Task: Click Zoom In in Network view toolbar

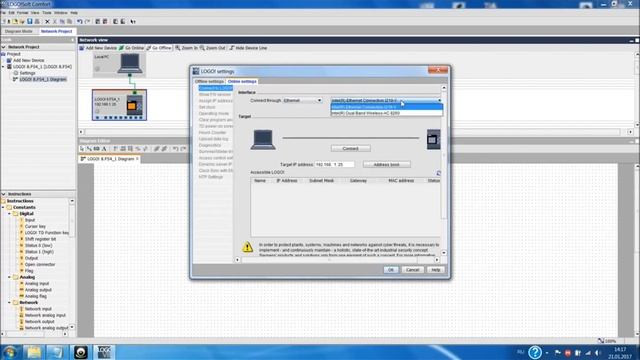Action: 187,48
